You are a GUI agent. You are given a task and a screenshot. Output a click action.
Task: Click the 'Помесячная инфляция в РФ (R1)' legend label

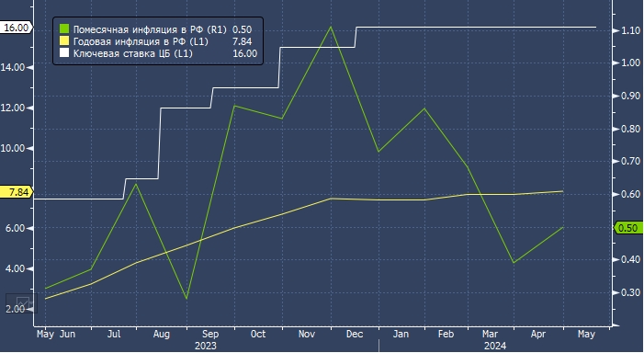[150, 29]
